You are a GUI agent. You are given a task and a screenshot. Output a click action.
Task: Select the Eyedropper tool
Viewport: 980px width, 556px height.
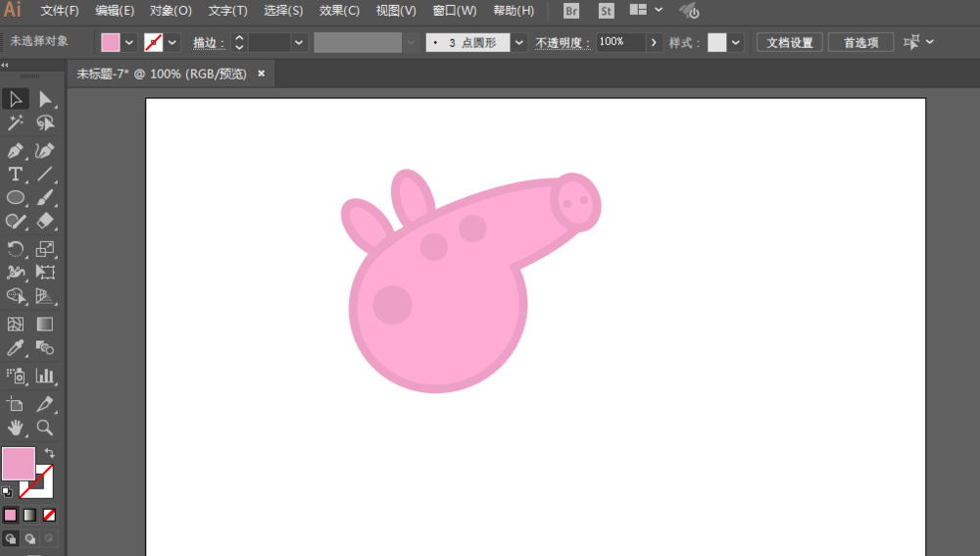(16, 348)
